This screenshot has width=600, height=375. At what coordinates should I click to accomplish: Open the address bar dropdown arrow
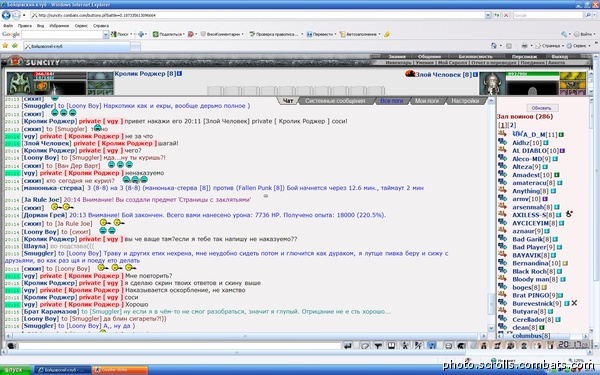pos(488,15)
